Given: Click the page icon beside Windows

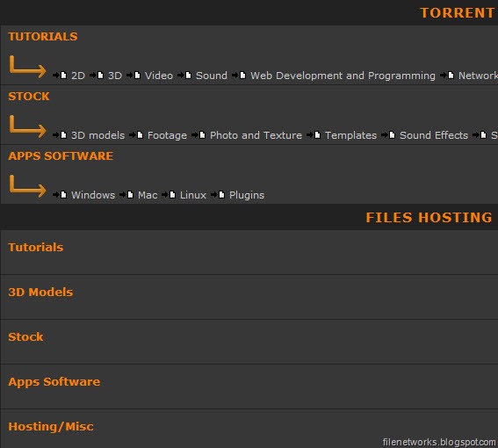Looking at the screenshot, I should [63, 195].
